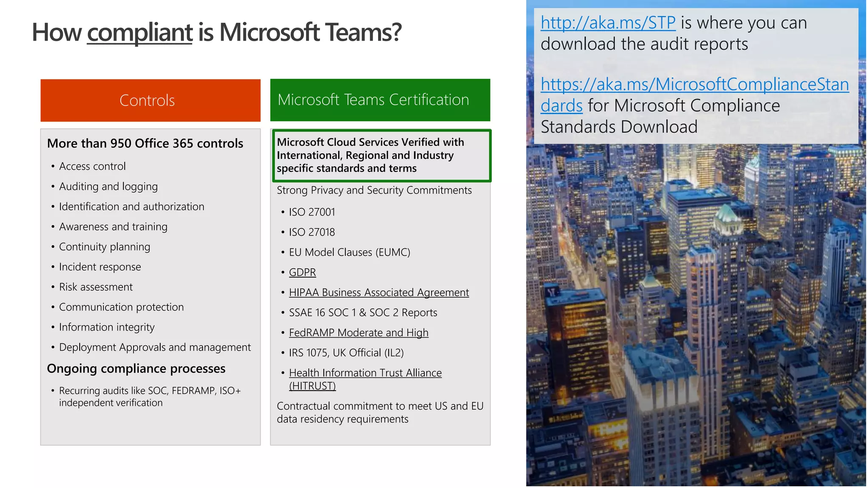Click the 'ISO 27001' bullet

312,212
